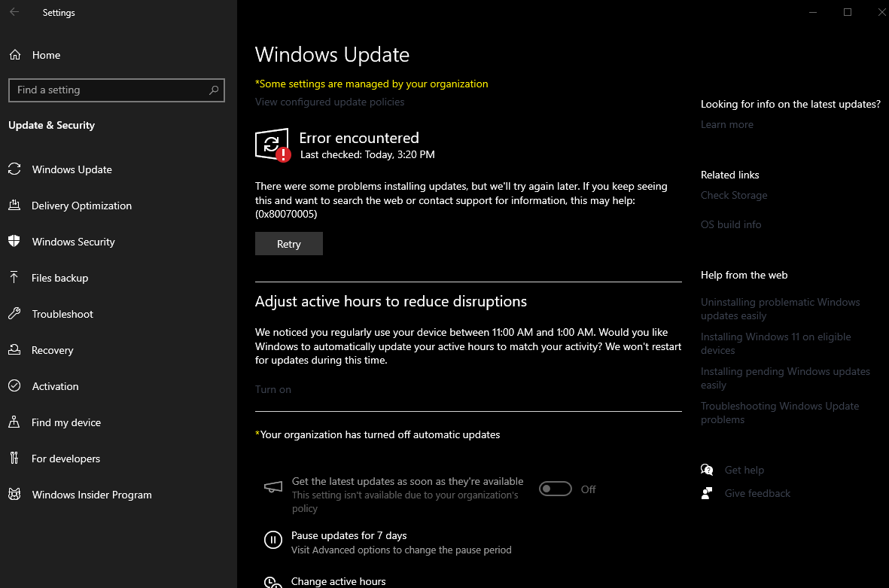Click the Windows Insider Program cat icon
This screenshot has height=588, width=889.
coord(15,495)
